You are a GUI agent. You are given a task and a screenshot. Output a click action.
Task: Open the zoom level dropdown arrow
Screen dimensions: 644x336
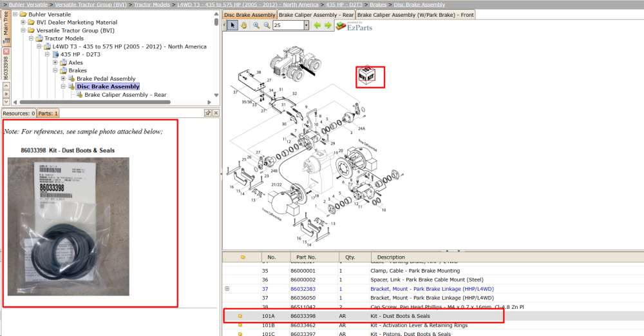tap(306, 26)
